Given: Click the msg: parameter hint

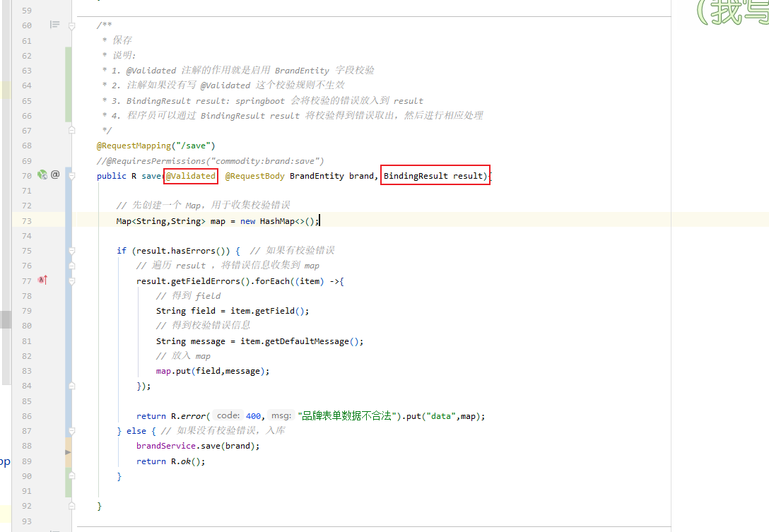Looking at the screenshot, I should point(281,415).
